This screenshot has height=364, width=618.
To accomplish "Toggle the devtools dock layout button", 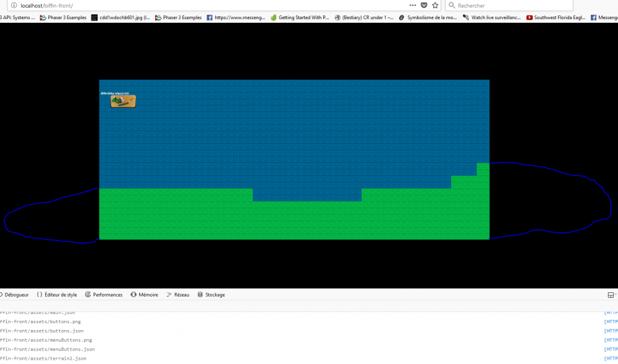I will (x=611, y=295).
